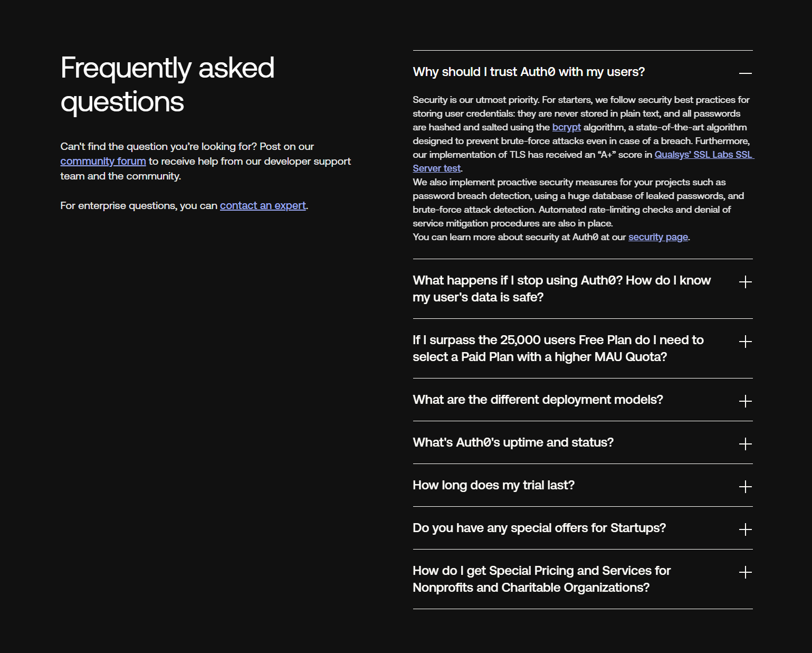Click the deployment models question text
This screenshot has width=812, height=653.
click(x=538, y=400)
